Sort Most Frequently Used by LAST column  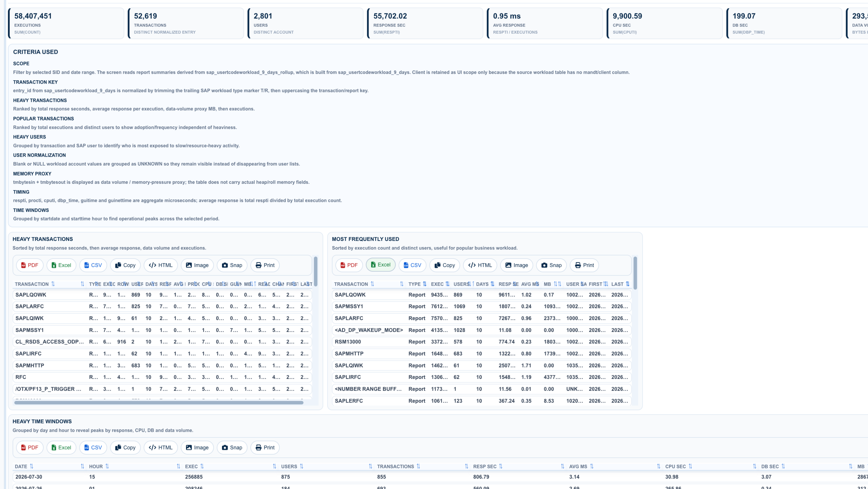(x=620, y=284)
